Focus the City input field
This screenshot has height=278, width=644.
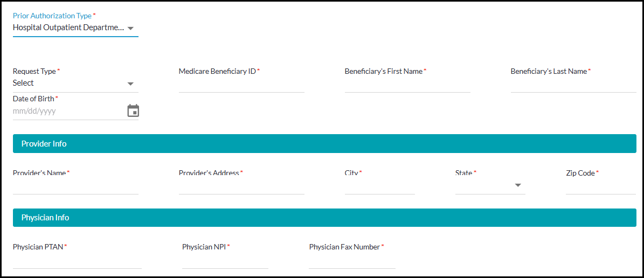[x=380, y=186]
